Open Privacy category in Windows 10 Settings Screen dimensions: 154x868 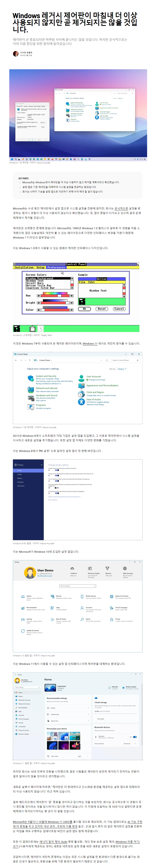(121, 620)
